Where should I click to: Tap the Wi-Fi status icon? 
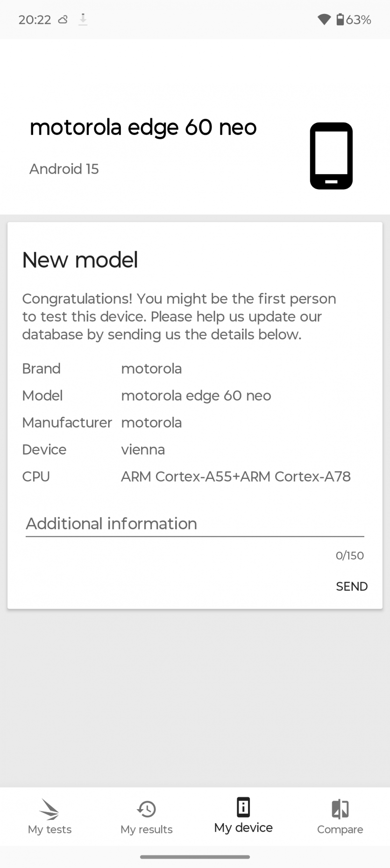tap(324, 20)
